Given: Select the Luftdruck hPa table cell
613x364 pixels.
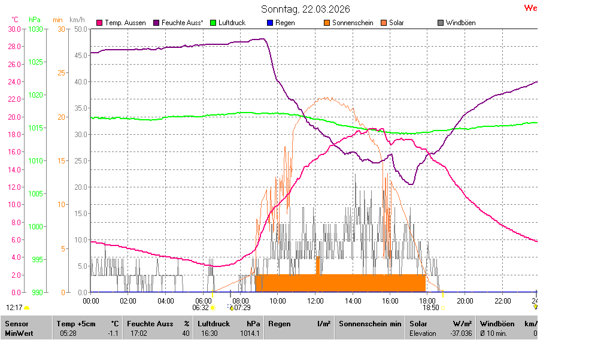Looking at the screenshot, I should [x=228, y=328].
